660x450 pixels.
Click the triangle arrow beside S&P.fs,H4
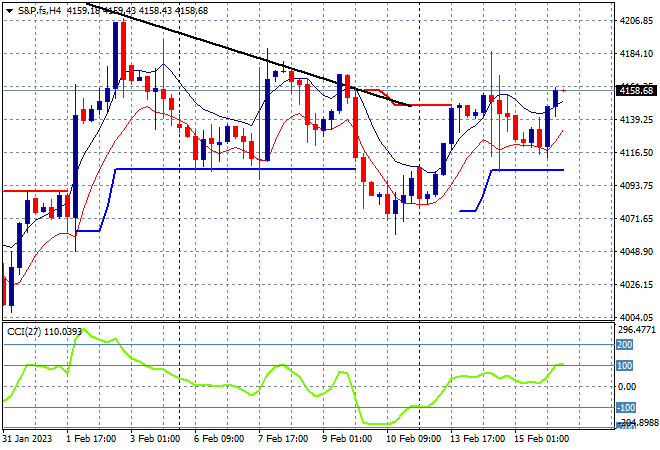[x=9, y=11]
